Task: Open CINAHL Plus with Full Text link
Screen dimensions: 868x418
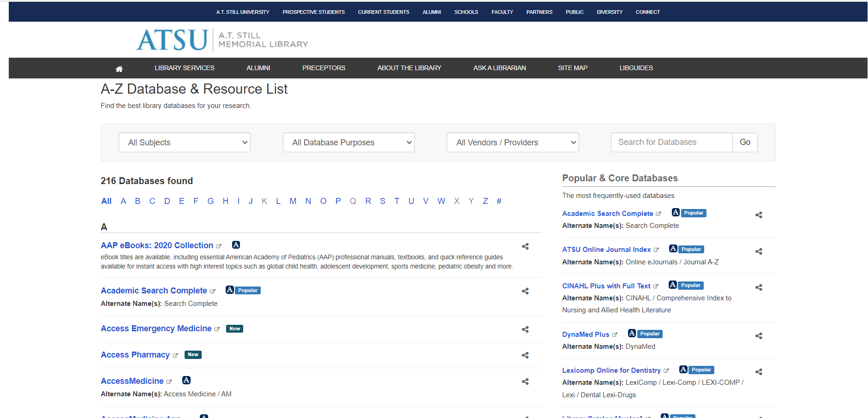Action: (606, 286)
